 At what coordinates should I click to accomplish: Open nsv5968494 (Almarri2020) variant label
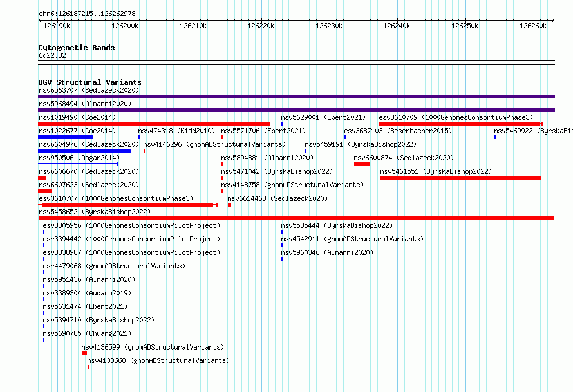[85, 104]
